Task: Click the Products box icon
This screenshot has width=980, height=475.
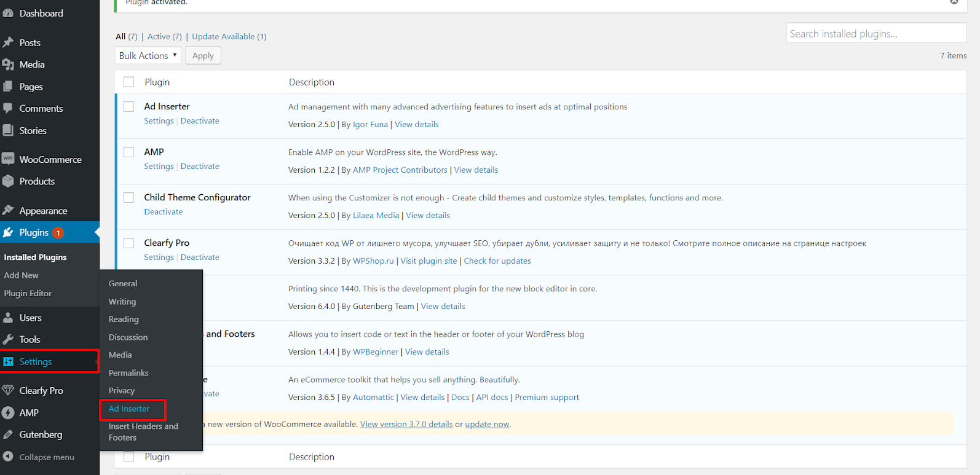Action: click(x=8, y=181)
